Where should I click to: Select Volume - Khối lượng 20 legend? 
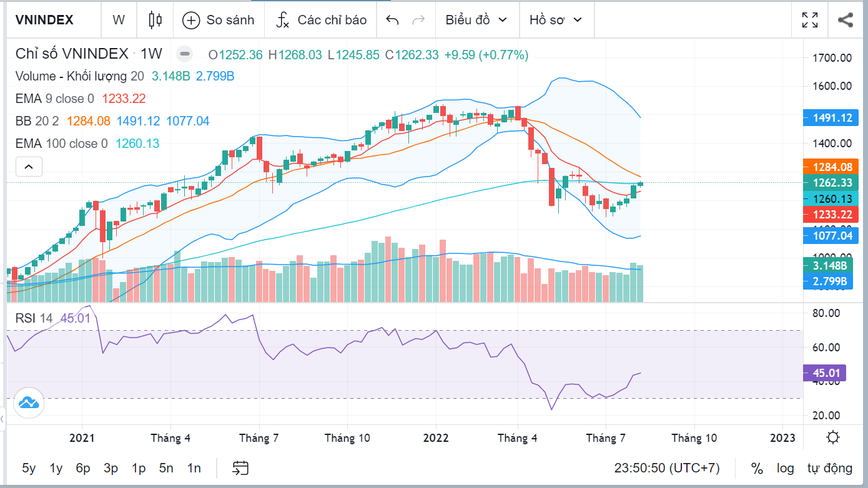click(79, 76)
